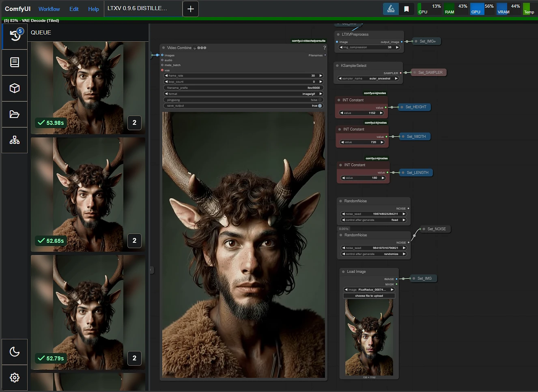Open the node tree hierarchy sidebar icon

15,140
